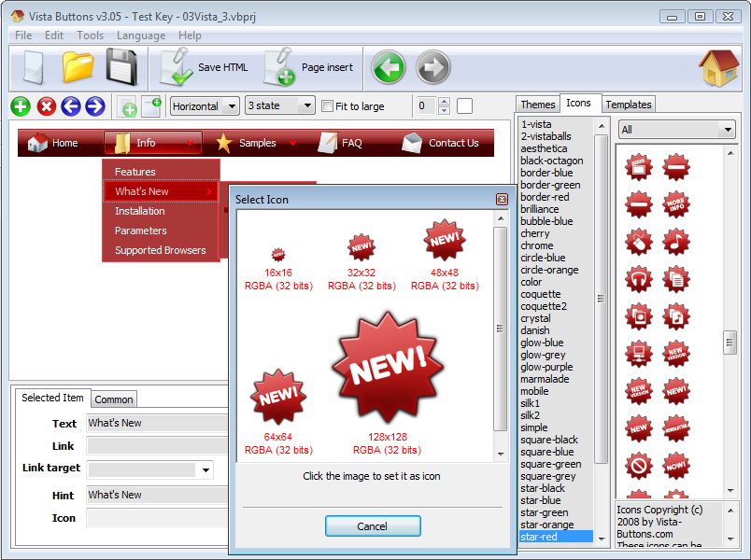This screenshot has height=560, width=751.
Task: Select the headphones star icon from the gallery
Action: [x=639, y=278]
